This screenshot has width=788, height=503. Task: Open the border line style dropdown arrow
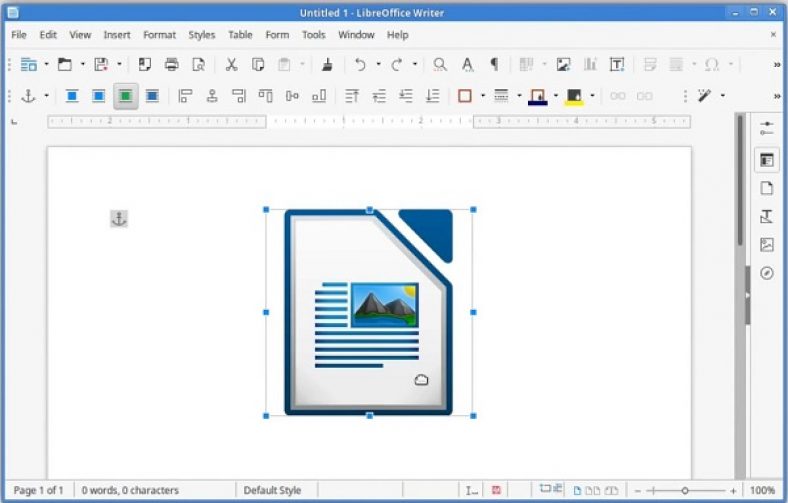point(517,96)
